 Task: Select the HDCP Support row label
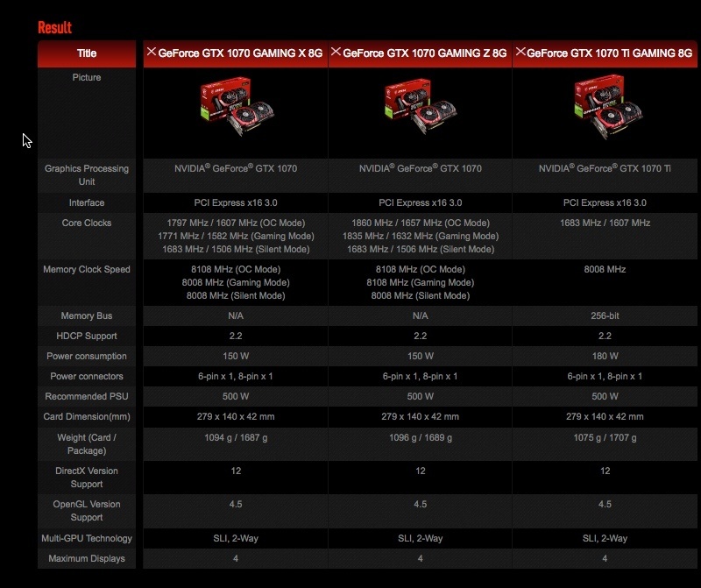pyautogui.click(x=87, y=336)
